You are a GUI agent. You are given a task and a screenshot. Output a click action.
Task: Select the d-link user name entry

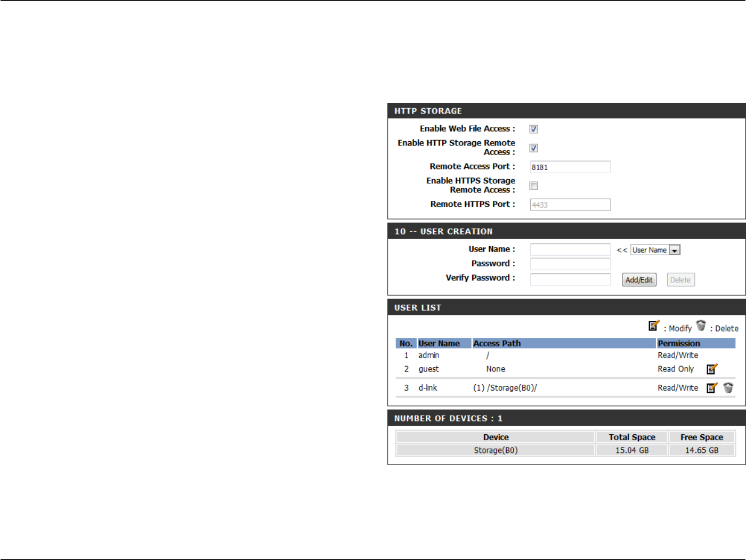(x=427, y=388)
